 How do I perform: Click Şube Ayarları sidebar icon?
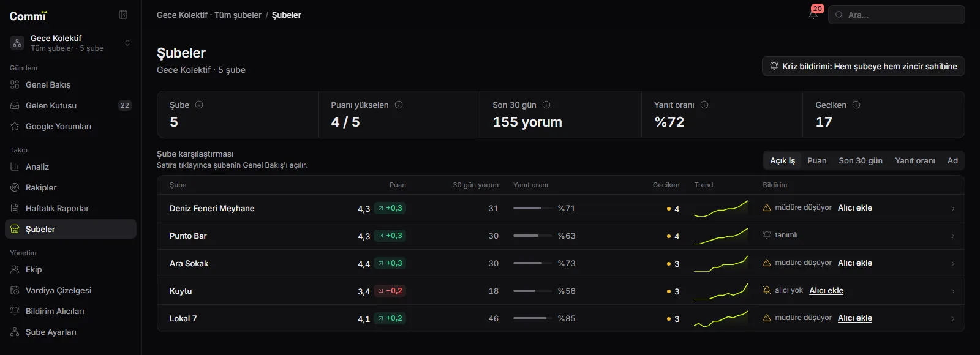[15, 332]
